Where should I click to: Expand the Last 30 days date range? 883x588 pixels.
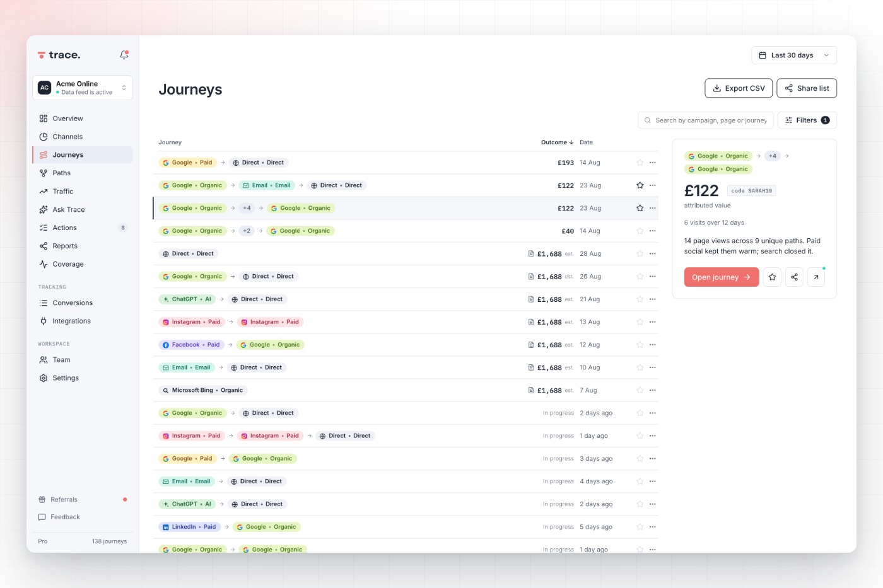pyautogui.click(x=794, y=55)
